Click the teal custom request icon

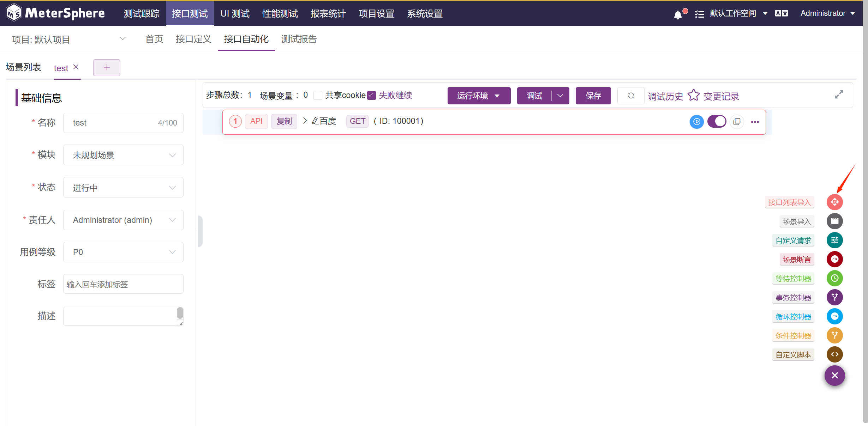tap(834, 240)
